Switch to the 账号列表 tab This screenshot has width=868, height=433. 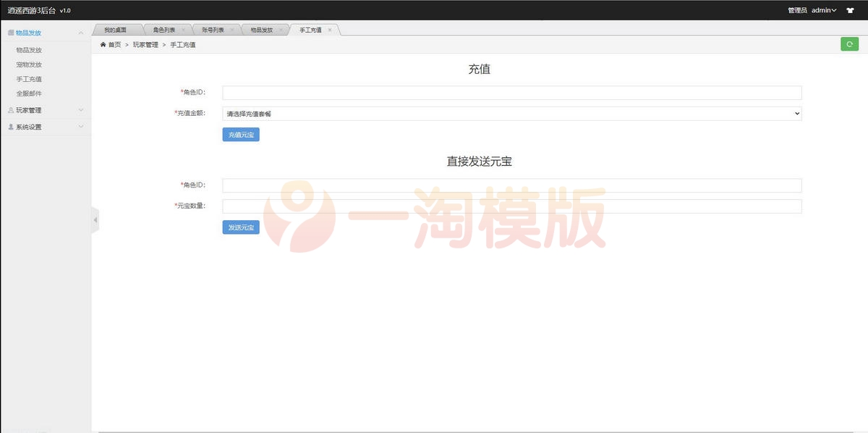tap(212, 30)
